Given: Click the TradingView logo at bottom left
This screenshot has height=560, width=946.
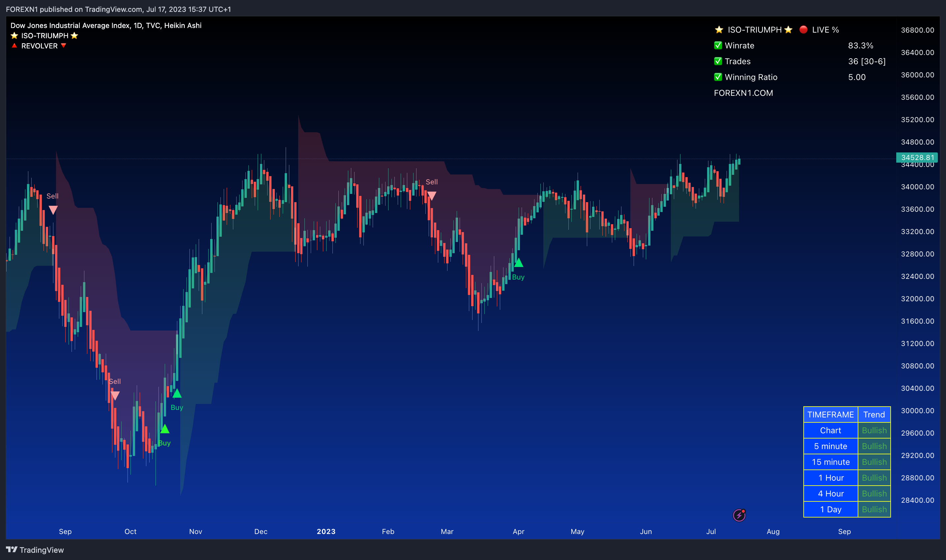Looking at the screenshot, I should (x=35, y=550).
